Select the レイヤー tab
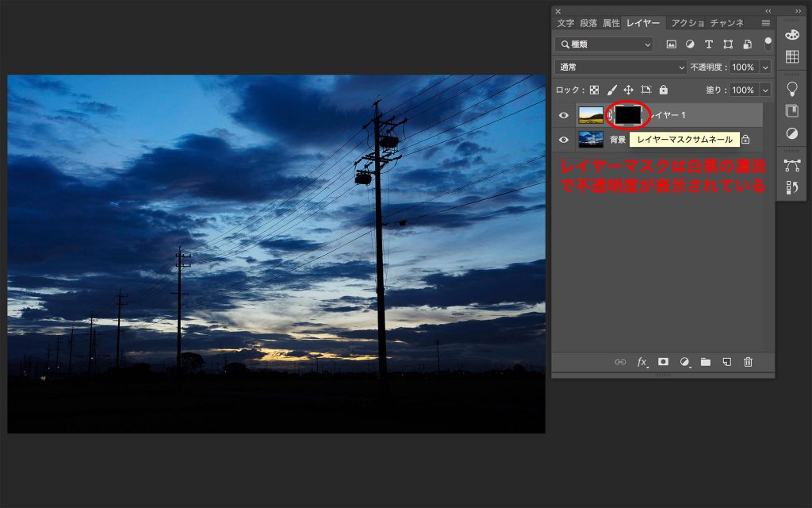812x508 pixels. click(x=642, y=23)
